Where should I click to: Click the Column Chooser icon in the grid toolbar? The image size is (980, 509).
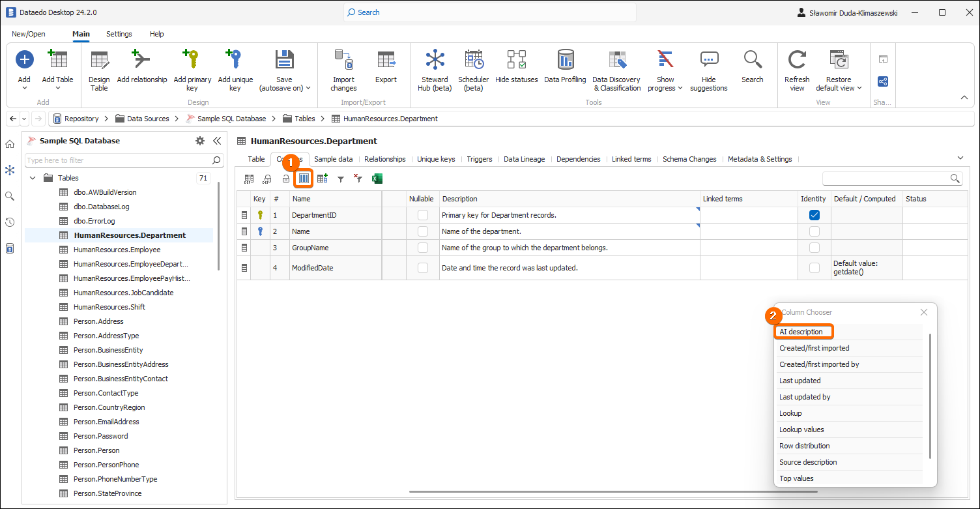[304, 178]
